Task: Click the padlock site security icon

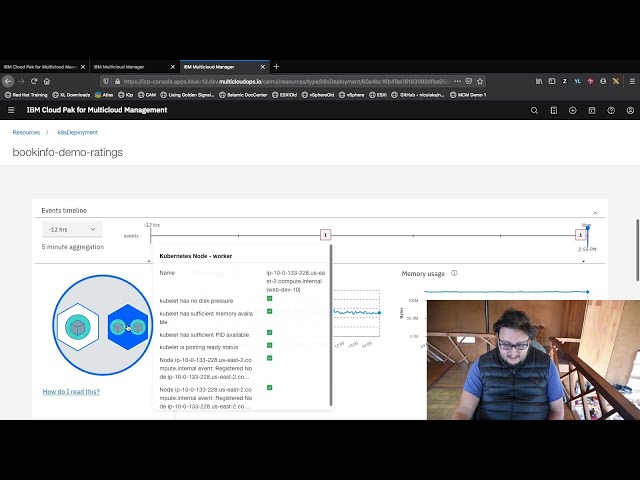Action: [118, 81]
